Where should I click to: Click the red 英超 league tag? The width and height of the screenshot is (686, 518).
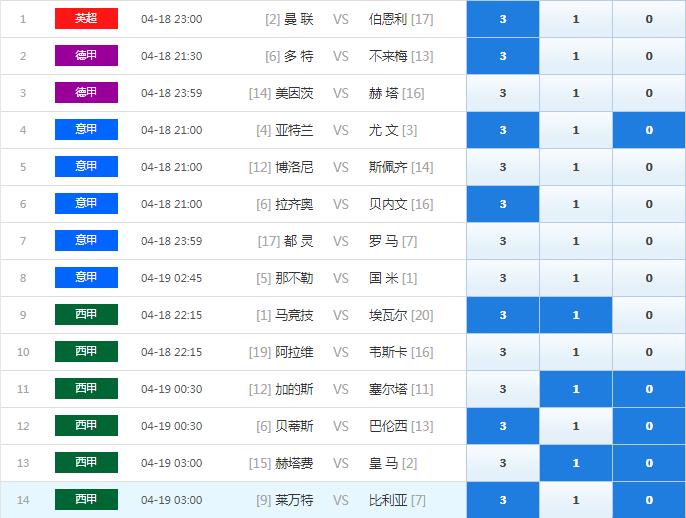(x=86, y=18)
